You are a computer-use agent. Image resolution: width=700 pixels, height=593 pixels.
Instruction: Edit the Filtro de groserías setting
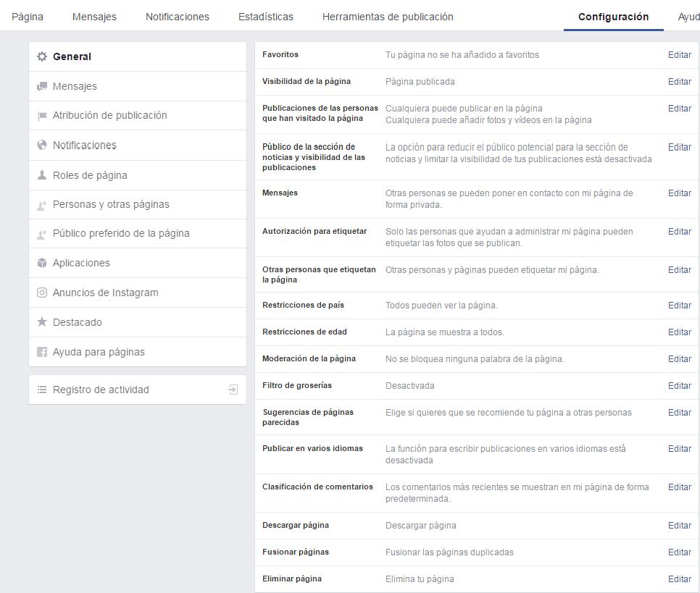679,386
